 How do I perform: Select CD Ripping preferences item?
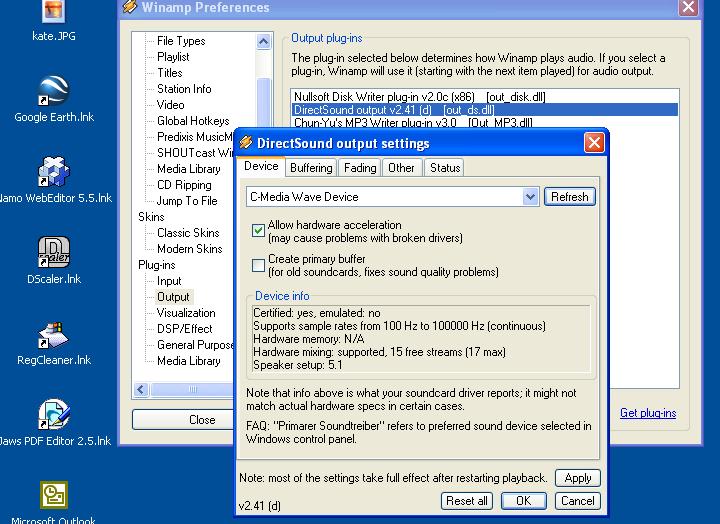(184, 185)
